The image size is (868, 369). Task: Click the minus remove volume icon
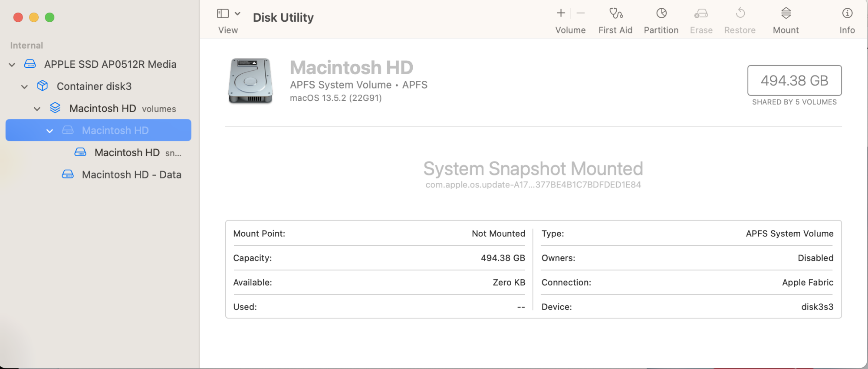pos(581,13)
